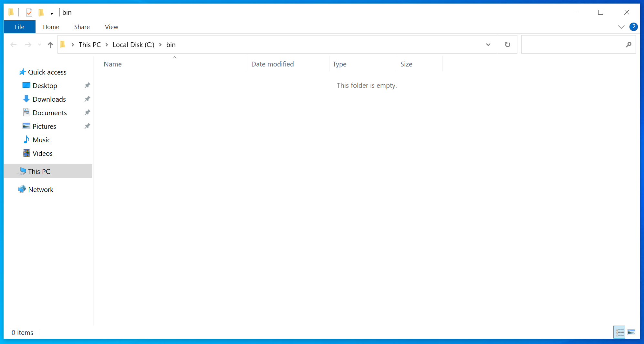Viewport: 644px width, 344px height.
Task: Open Network in the navigation pane
Action: (x=41, y=190)
